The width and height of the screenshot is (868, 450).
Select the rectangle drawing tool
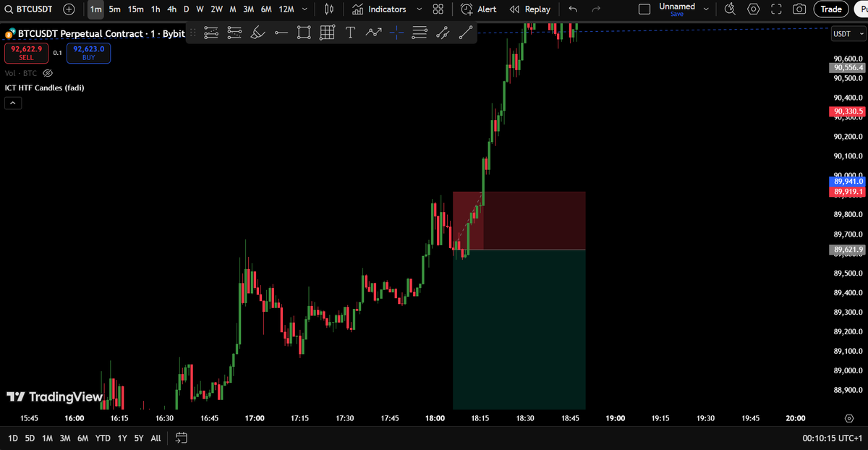point(304,33)
